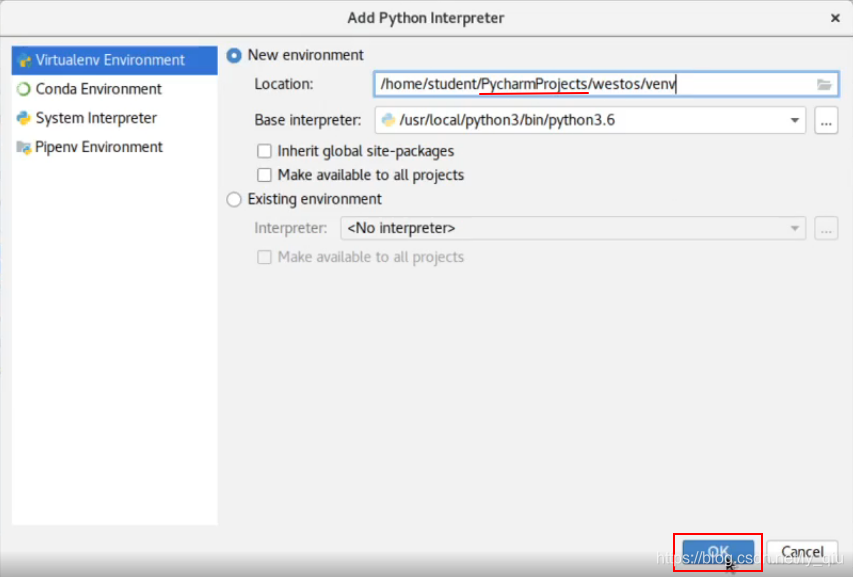Click the ellipsis button beside Base interpreter

(x=826, y=120)
